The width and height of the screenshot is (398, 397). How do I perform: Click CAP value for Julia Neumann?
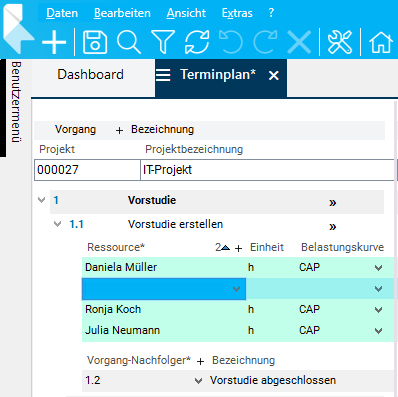coord(309,330)
